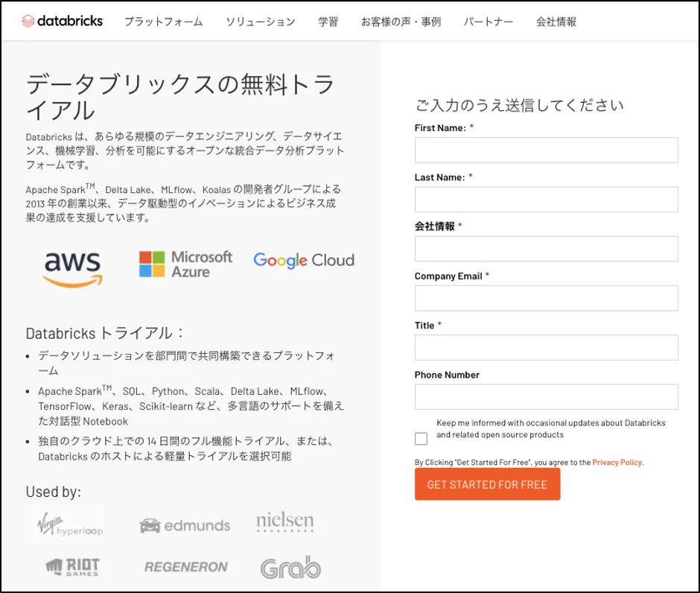Click the Regeneron logo
This screenshot has width=700, height=593.
point(186,567)
